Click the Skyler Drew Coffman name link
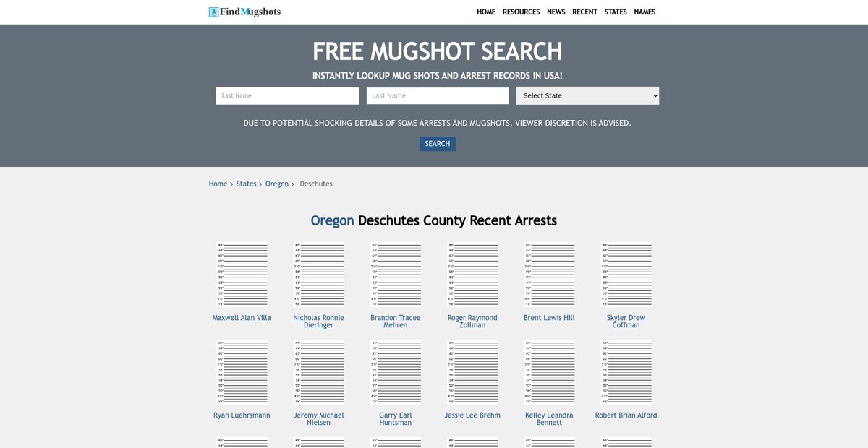Screen dimensions: 868x448 click(626, 322)
